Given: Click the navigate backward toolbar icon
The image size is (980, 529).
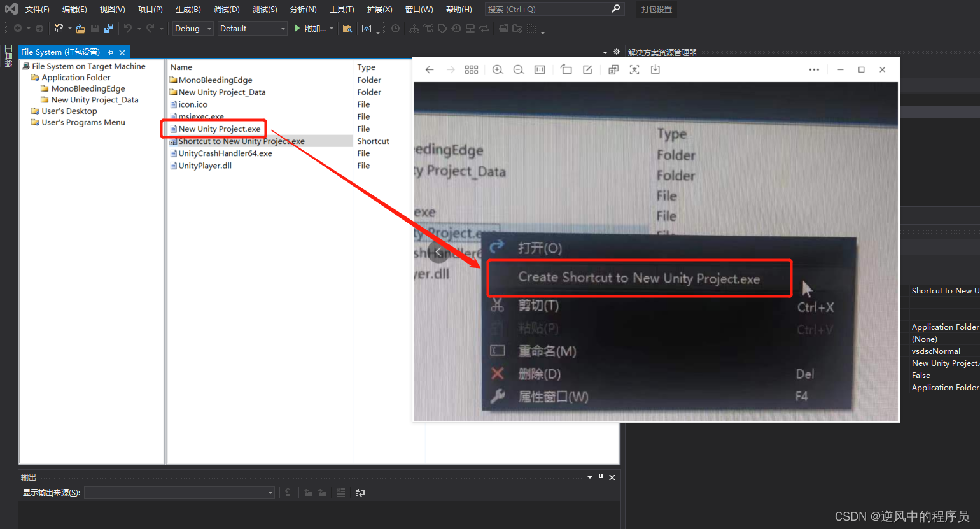Looking at the screenshot, I should point(18,28).
